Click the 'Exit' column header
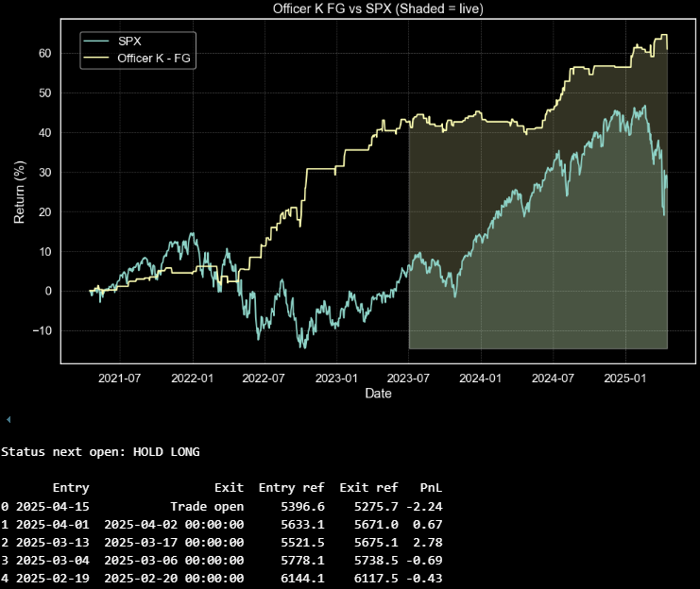 click(x=229, y=488)
